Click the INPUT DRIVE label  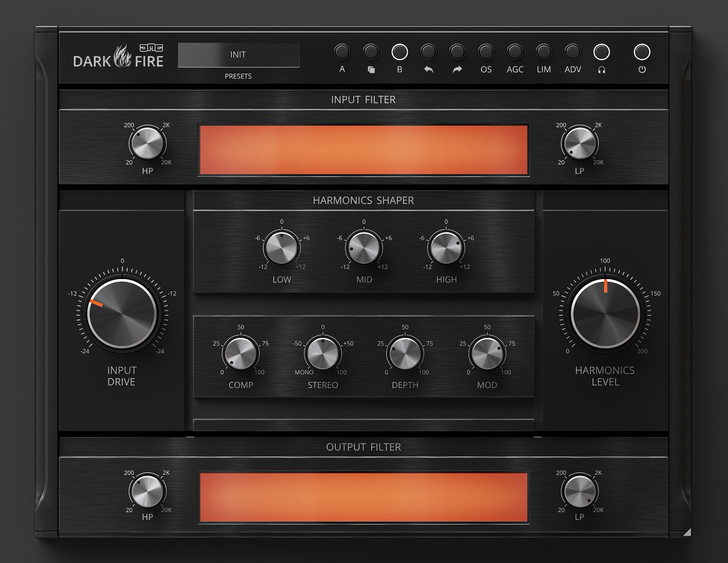pos(122,376)
